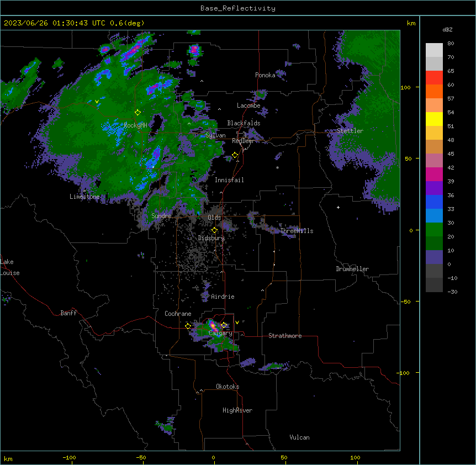Select the yellow diamond marker west of Calgary
Screen dimensions: 476x465
[x=188, y=326]
